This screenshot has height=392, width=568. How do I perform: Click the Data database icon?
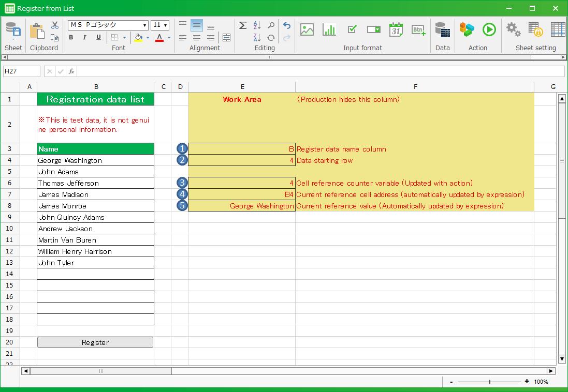(x=442, y=29)
